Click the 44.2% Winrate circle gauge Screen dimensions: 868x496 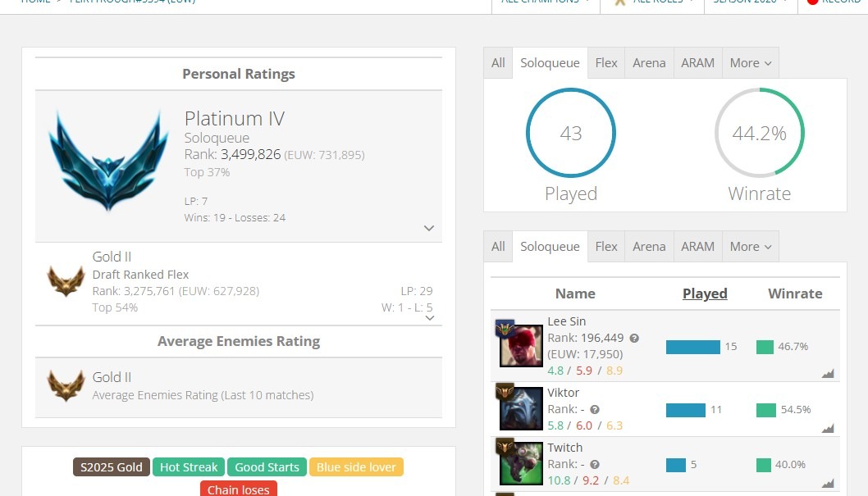760,133
